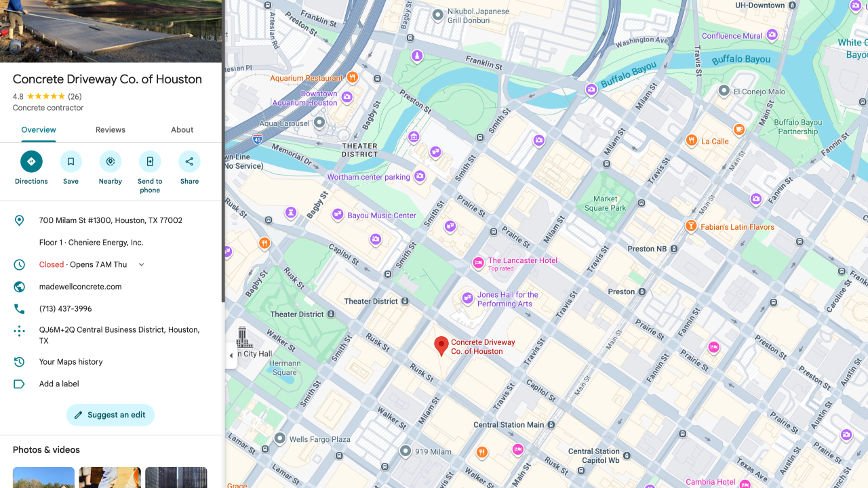Click Send to phone icon
The width and height of the screenshot is (868, 488).
tap(150, 161)
